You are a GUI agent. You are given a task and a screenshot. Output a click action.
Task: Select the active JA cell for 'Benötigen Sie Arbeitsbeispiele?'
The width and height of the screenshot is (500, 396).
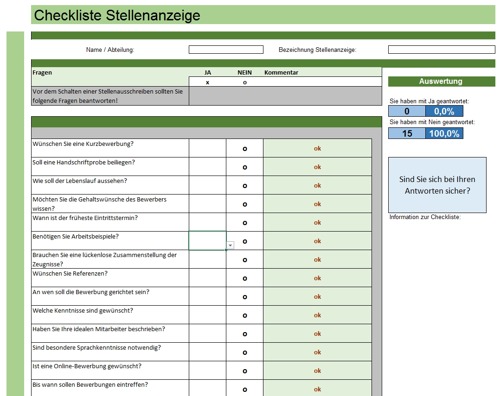coord(208,241)
